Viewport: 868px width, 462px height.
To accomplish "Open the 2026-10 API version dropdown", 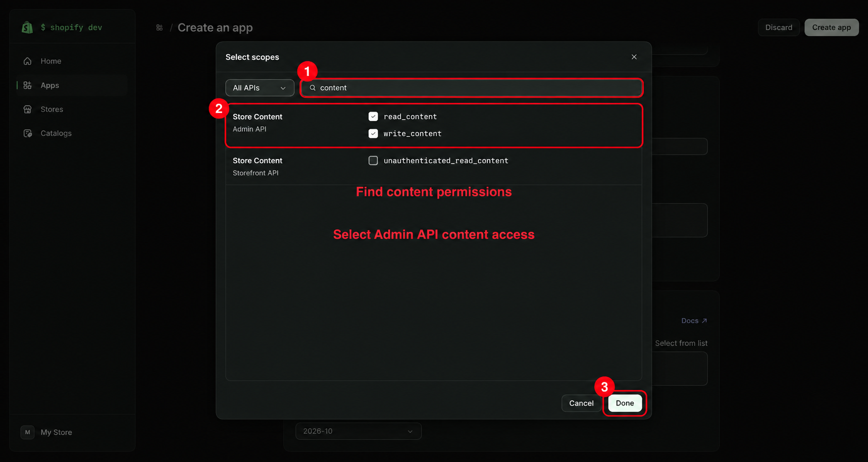I will [359, 431].
